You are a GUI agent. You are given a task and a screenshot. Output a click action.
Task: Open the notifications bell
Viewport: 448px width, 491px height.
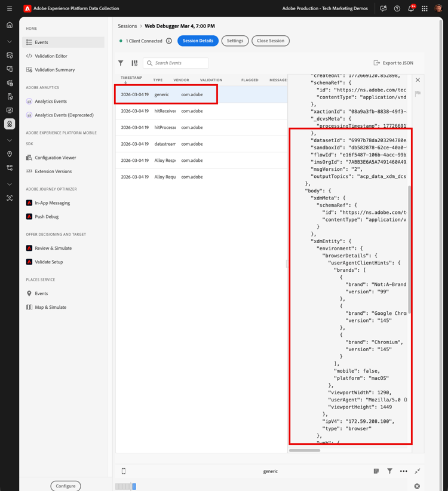(411, 8)
